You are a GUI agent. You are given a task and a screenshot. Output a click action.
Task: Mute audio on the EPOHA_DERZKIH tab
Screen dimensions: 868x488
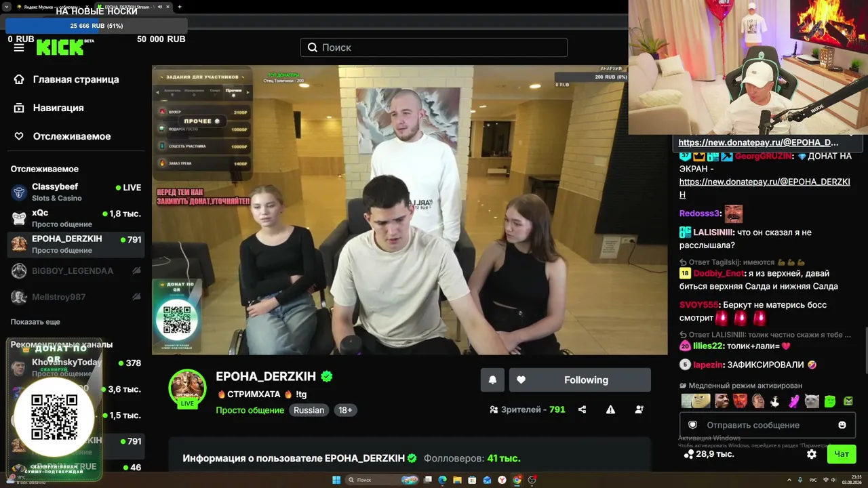coord(159,7)
